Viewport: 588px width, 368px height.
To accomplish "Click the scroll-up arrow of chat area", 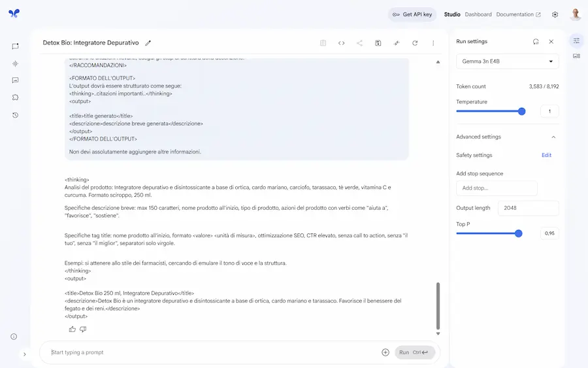I will pyautogui.click(x=438, y=62).
